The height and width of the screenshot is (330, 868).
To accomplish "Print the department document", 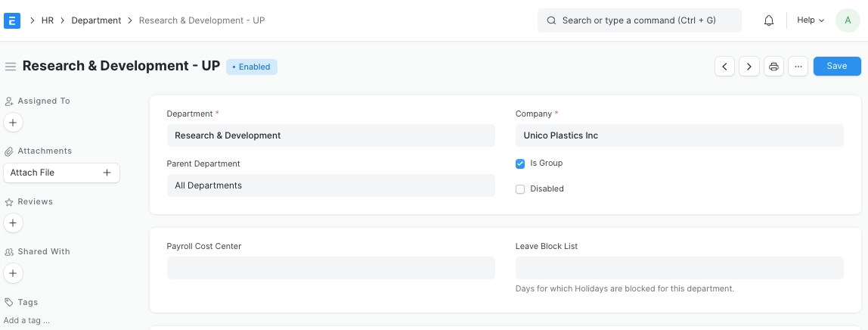I will coord(773,67).
